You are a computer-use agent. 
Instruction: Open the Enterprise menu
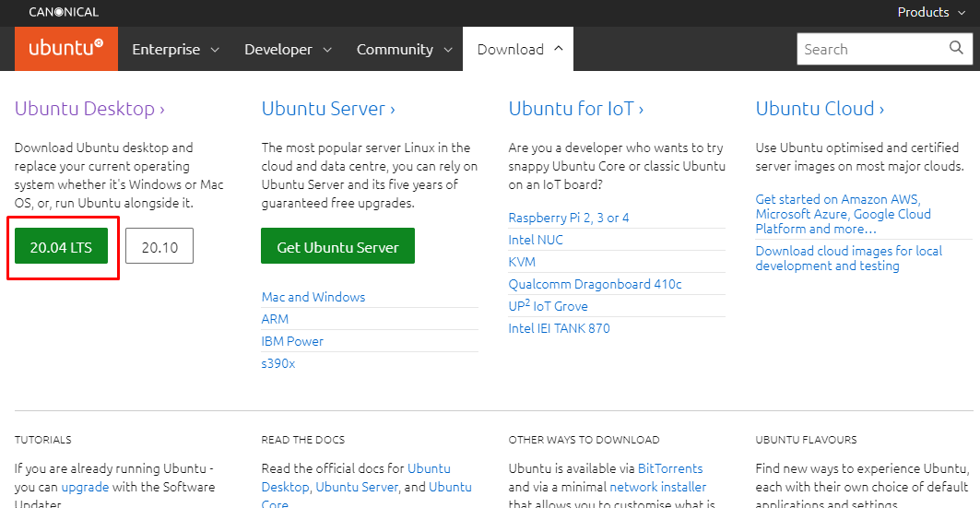point(175,50)
